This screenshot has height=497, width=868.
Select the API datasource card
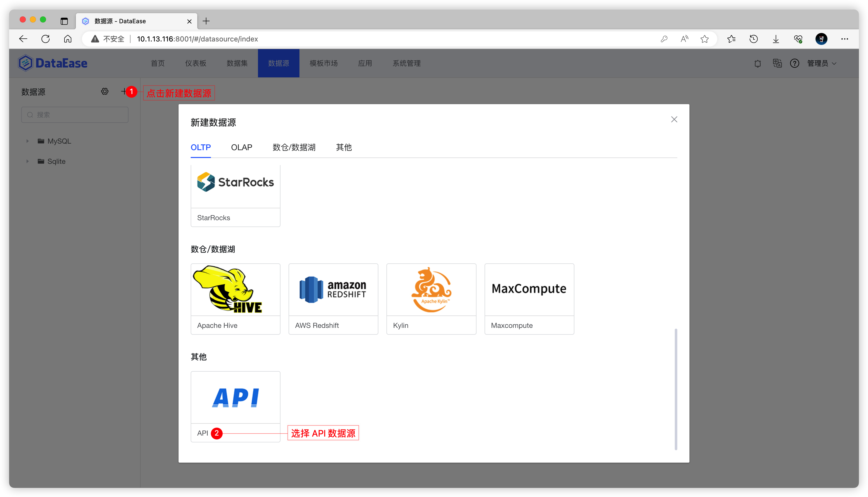pos(236,407)
